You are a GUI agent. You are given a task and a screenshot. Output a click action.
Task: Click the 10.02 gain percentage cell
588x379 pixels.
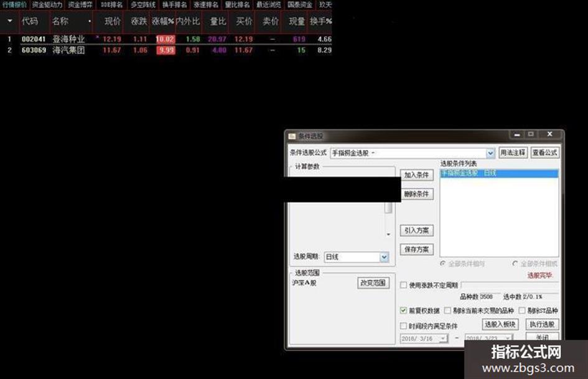(166, 39)
